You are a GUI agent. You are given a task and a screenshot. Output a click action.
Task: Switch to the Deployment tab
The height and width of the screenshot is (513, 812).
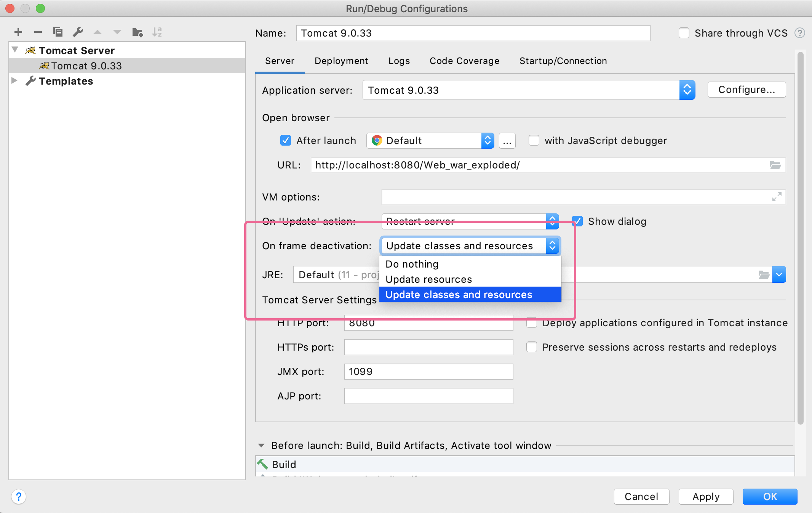[x=341, y=61]
